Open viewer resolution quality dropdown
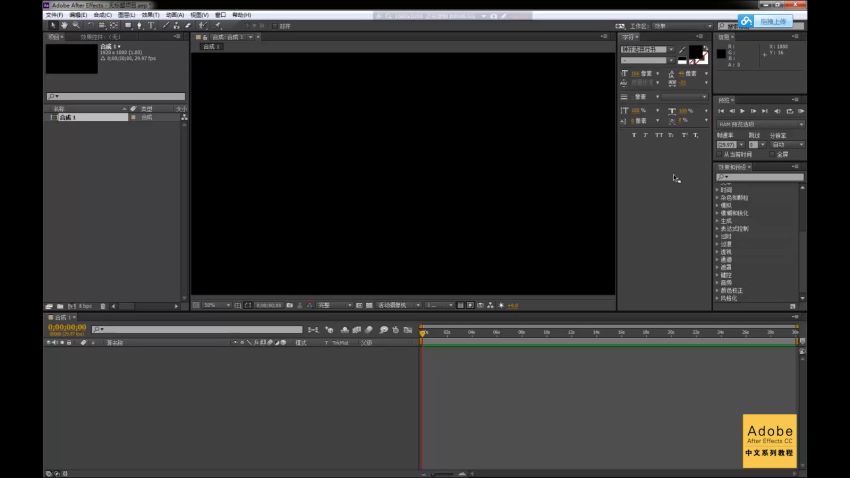Image resolution: width=850 pixels, height=478 pixels. tap(334, 306)
